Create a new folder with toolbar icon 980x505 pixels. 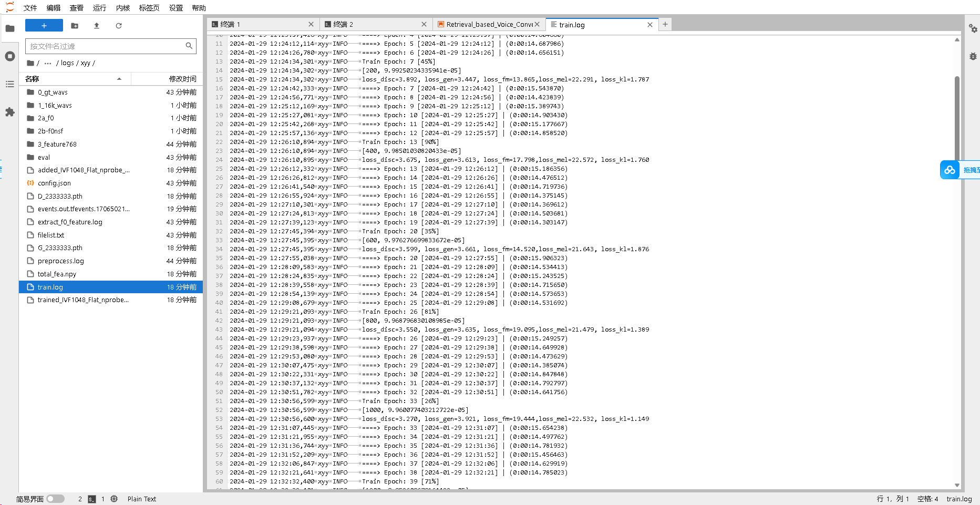(x=75, y=25)
